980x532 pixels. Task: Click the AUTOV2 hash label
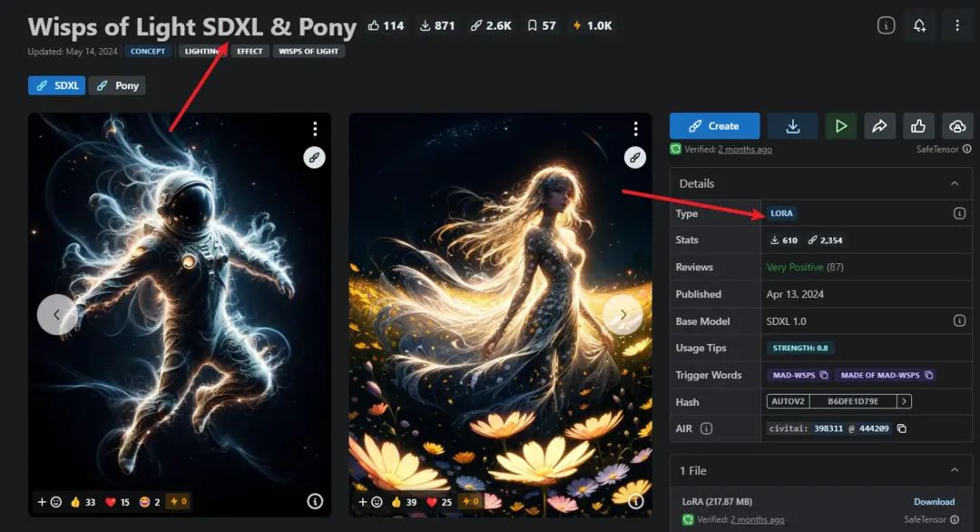(788, 401)
